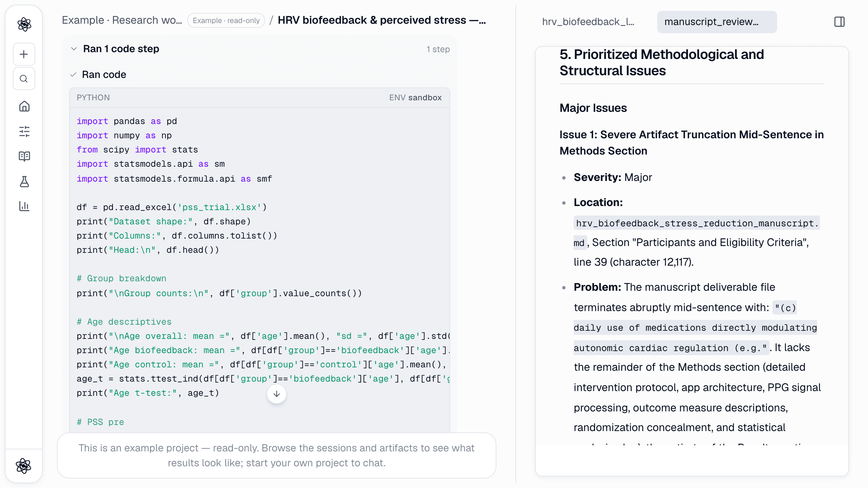Click the 'Major Issues' subheading
Screen dimensions: 868x488
coord(593,108)
